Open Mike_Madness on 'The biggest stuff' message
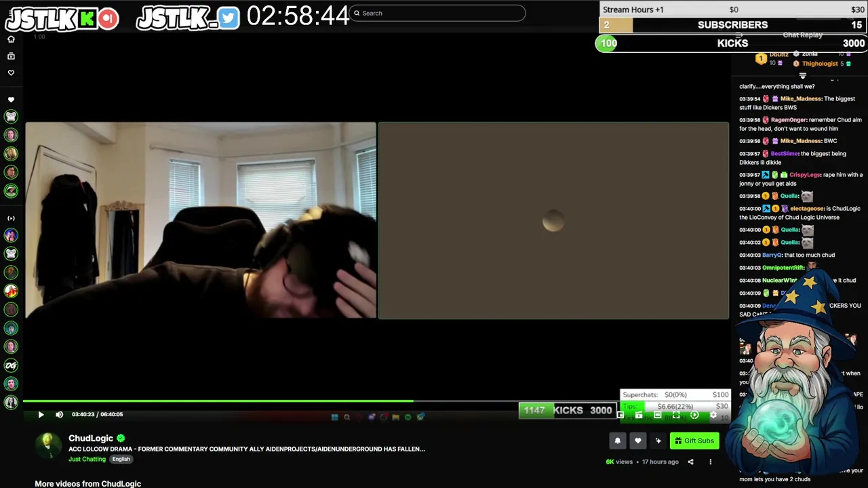Screen dimensions: 868x488 [x=801, y=99]
